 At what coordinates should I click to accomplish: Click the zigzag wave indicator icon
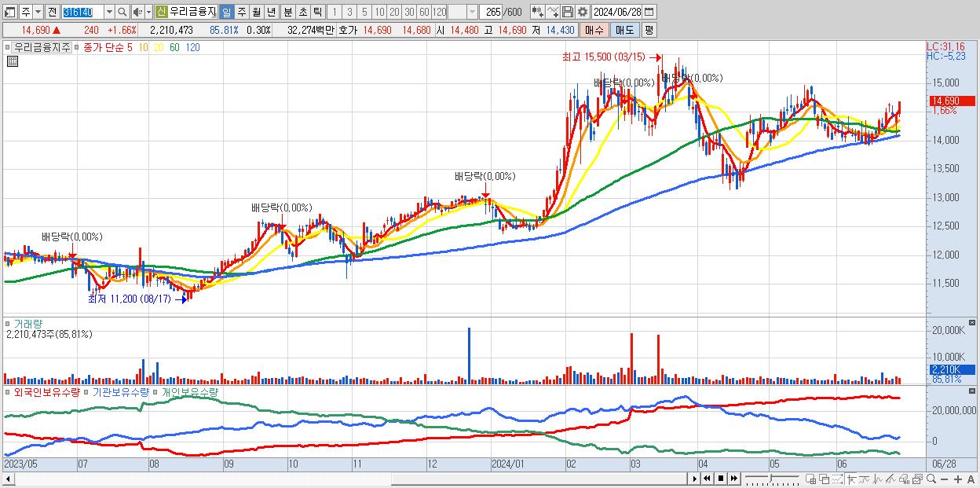[878, 479]
